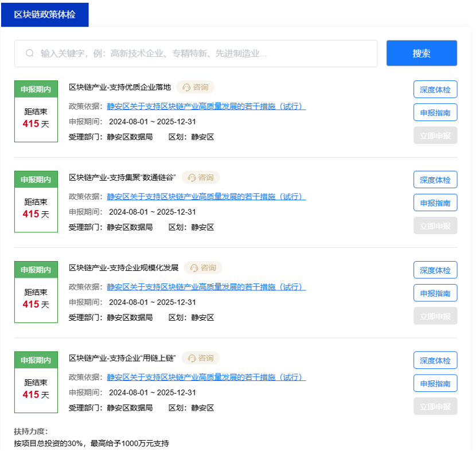Screen dimensions: 476x451
Task: Click the search magnifier icon in input
Action: point(30,53)
